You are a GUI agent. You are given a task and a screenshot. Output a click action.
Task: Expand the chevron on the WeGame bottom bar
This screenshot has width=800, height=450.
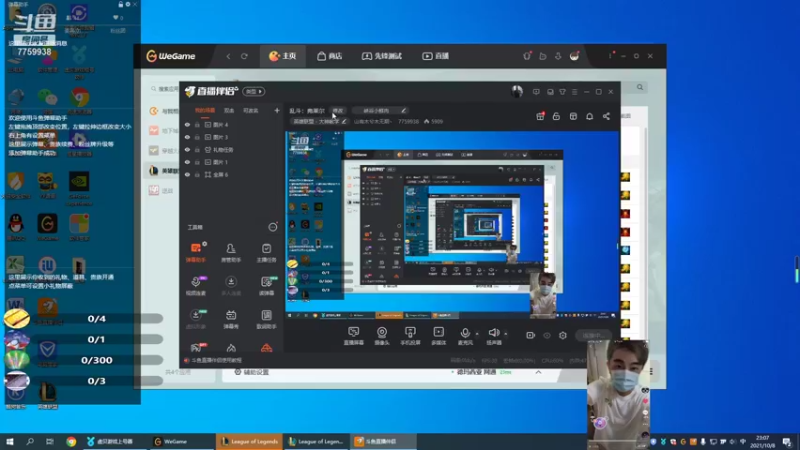tap(538, 372)
